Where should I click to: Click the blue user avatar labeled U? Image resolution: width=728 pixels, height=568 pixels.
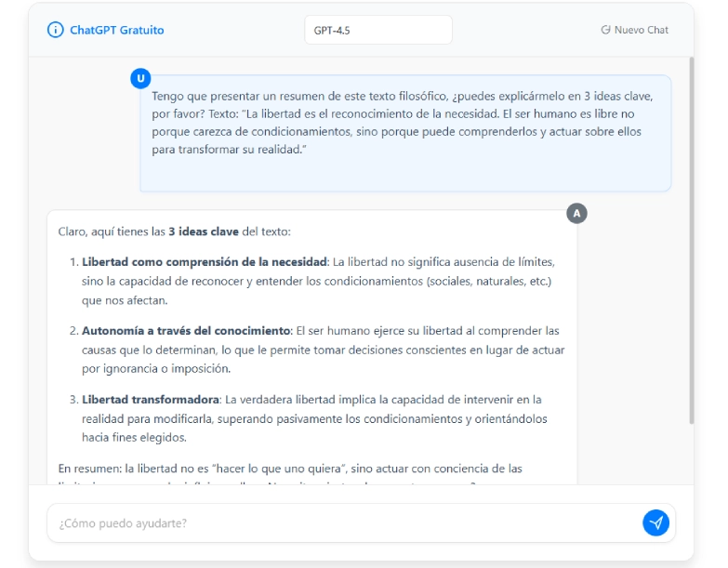pyautogui.click(x=140, y=78)
